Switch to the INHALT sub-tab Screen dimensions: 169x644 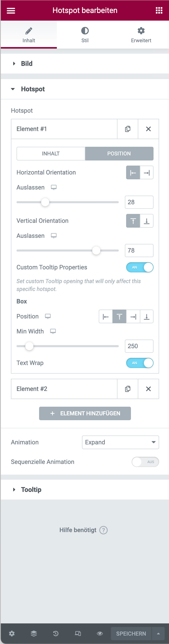point(51,154)
